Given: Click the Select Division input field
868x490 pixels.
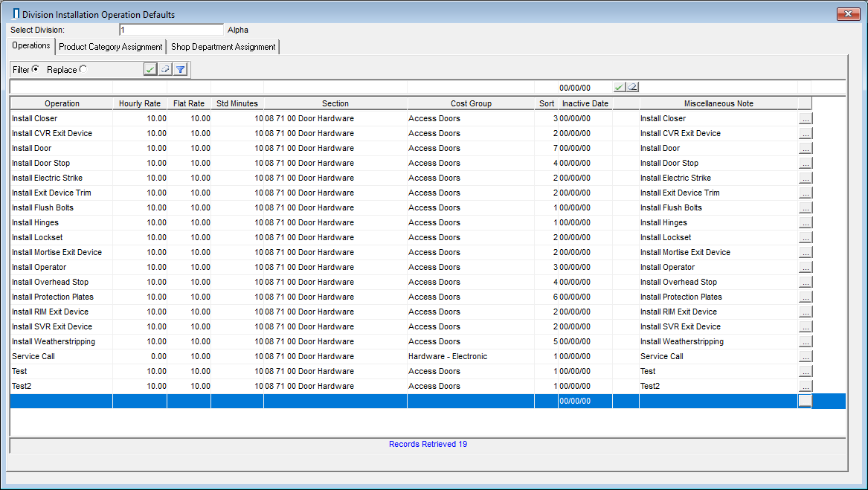Looking at the screenshot, I should coord(171,30).
